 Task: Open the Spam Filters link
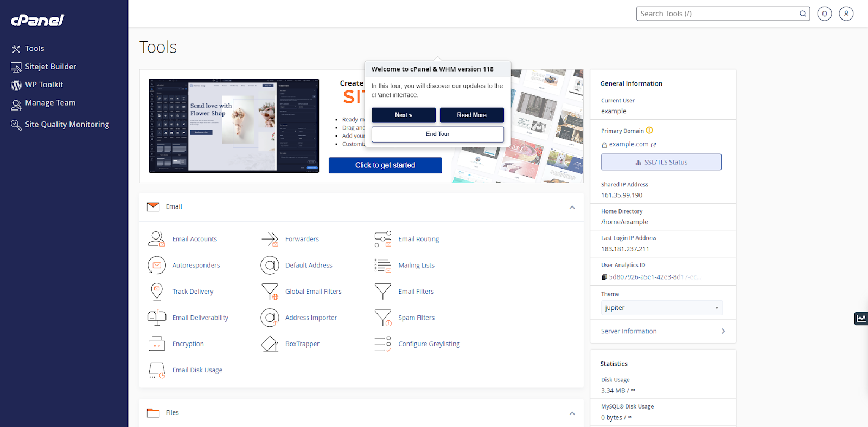417,318
